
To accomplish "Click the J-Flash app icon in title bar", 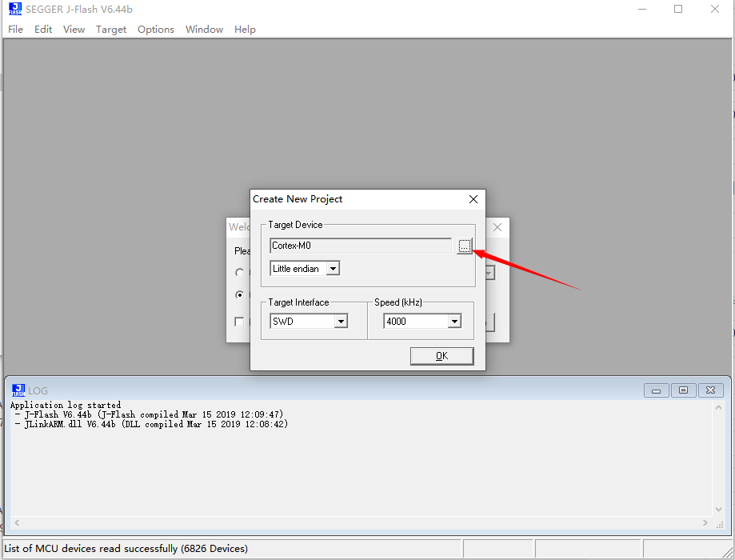I will coord(15,9).
